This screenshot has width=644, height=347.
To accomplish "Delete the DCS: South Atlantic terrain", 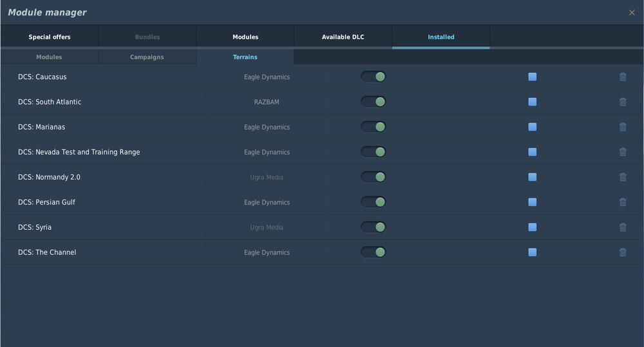I will (623, 102).
